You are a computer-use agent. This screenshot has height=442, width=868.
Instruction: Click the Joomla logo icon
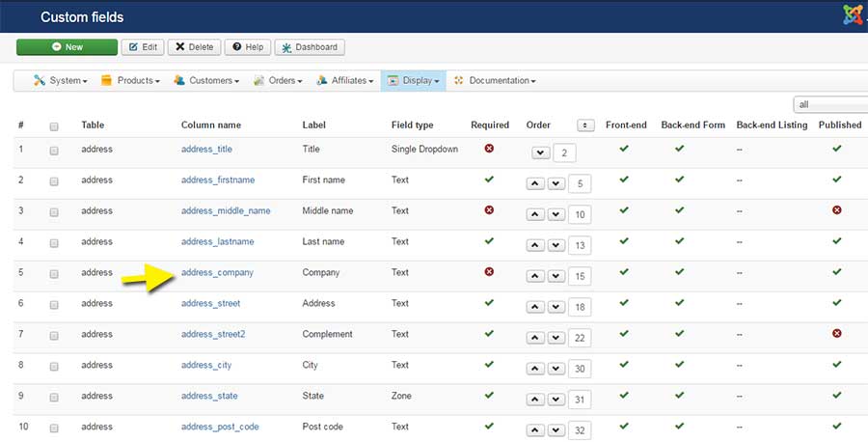[x=853, y=14]
